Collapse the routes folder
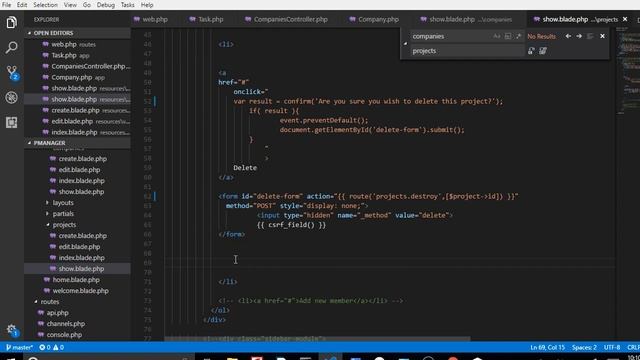This screenshot has width=640, height=360. click(x=50, y=302)
